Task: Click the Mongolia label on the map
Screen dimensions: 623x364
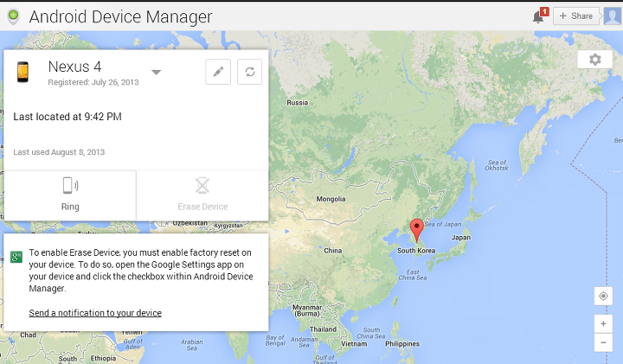Action: click(331, 199)
